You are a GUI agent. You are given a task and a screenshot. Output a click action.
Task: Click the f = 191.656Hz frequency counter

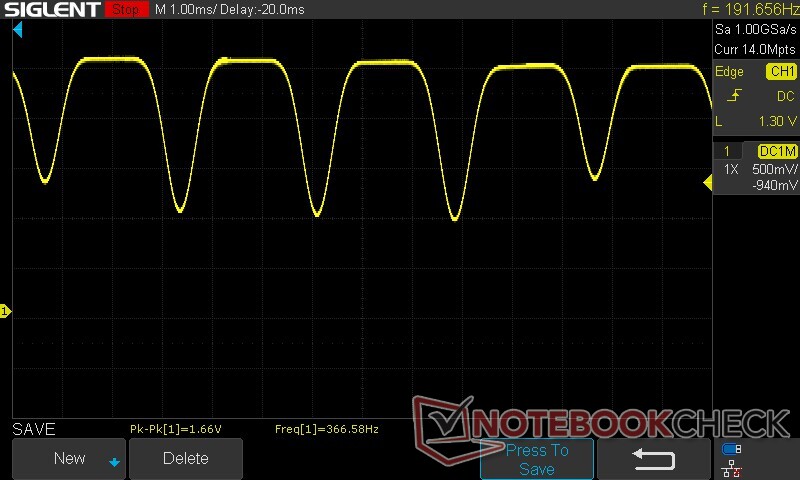click(750, 9)
